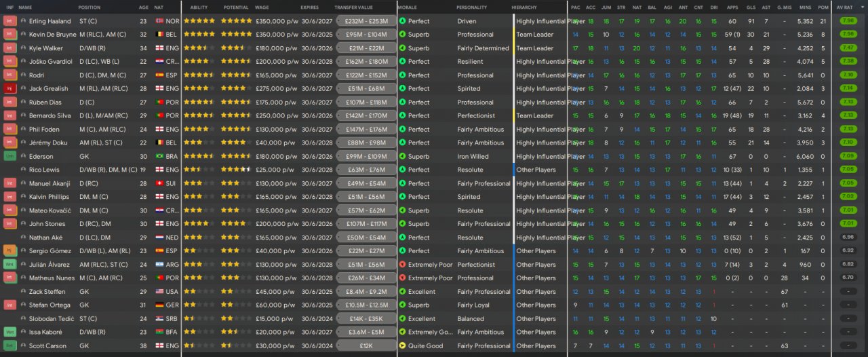Click Kyle Walker's 7.47 average rating pill

coord(848,48)
